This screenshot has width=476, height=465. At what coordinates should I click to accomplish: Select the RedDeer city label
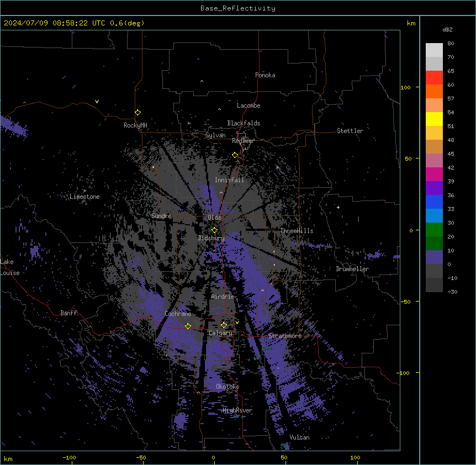pyautogui.click(x=243, y=141)
